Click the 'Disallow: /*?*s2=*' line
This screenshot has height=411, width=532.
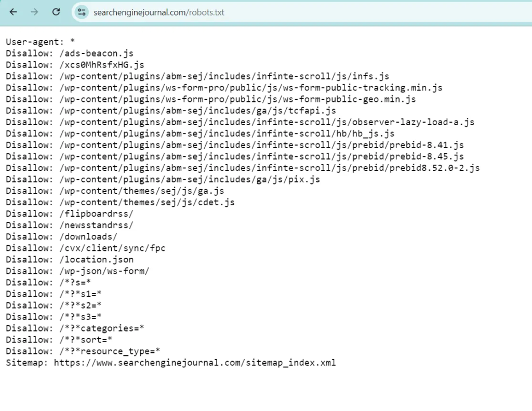pyautogui.click(x=54, y=306)
